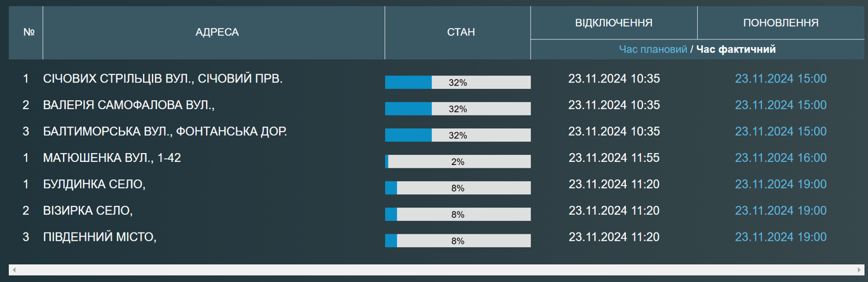Select the "Час фактичний" label
The height and width of the screenshot is (282, 868).
coord(736,50)
